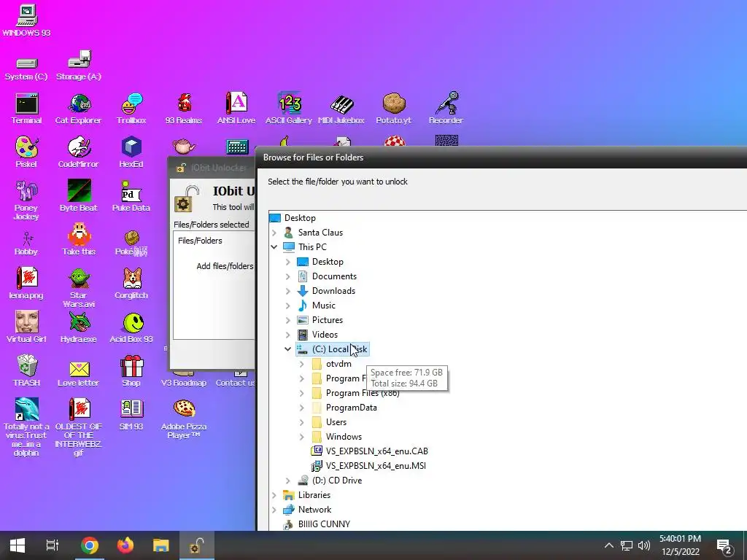This screenshot has height=560, width=747.
Task: Open the Terminal desktop icon
Action: [26, 109]
